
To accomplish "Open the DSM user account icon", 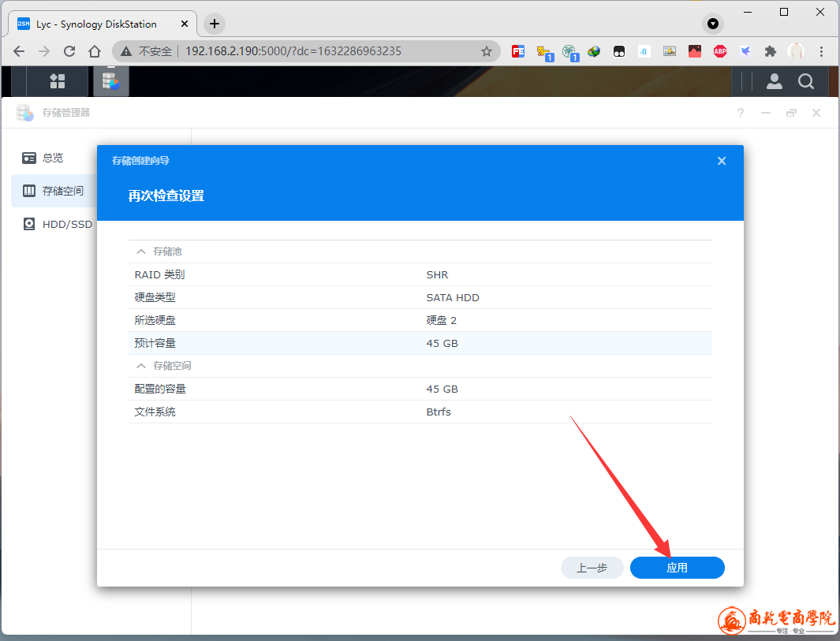I will click(x=774, y=81).
